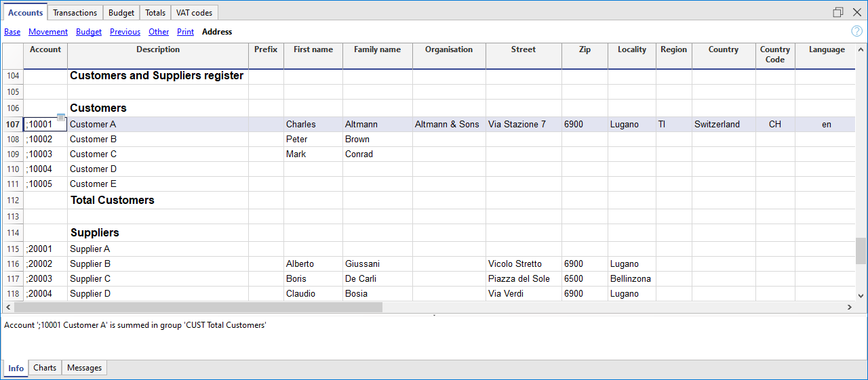Select the Description column header
Screen dimensions: 868x380
158,56
